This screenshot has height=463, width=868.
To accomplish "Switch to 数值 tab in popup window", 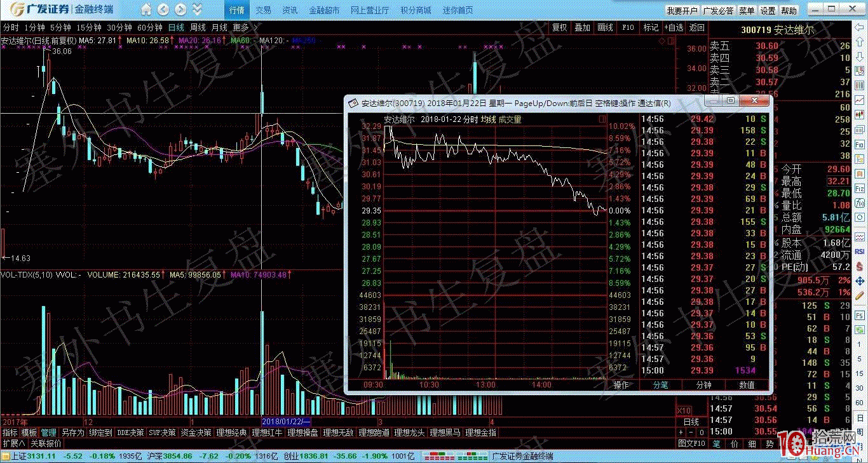I will click(747, 385).
